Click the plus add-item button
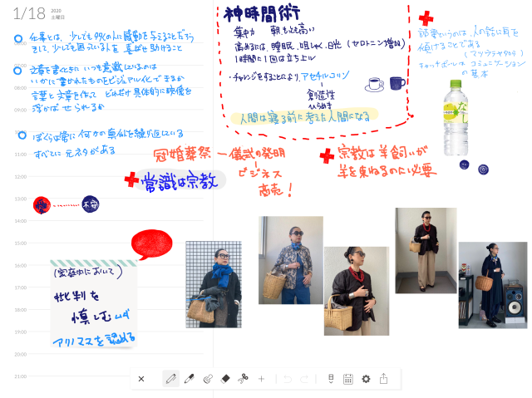The height and width of the screenshot is (398, 532). point(261,379)
